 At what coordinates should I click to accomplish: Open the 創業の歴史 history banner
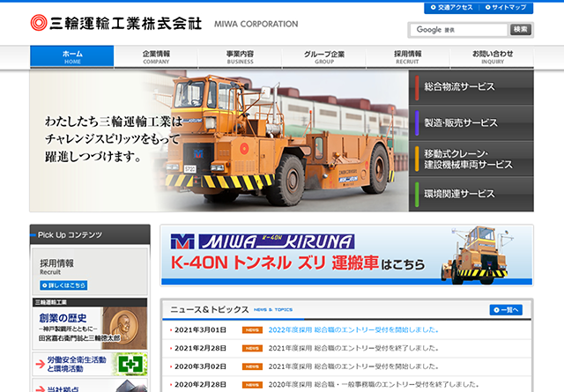[78, 327]
